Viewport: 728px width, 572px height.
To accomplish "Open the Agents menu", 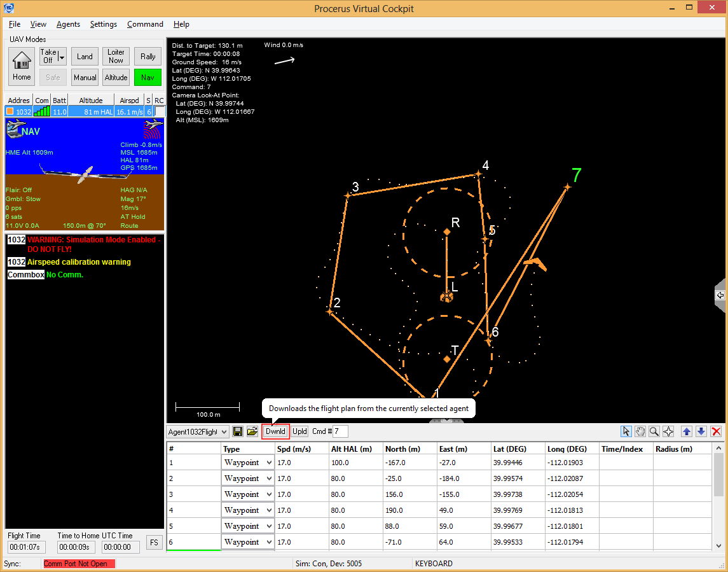I will (x=68, y=24).
